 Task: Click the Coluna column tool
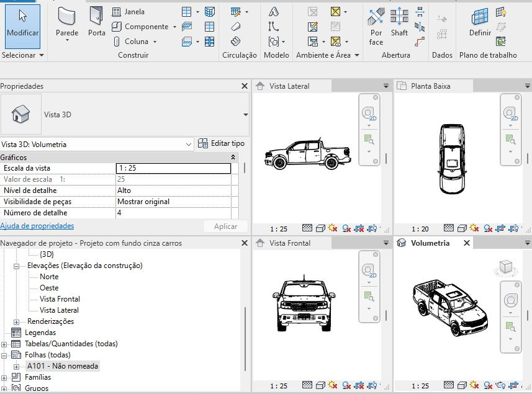click(x=134, y=42)
